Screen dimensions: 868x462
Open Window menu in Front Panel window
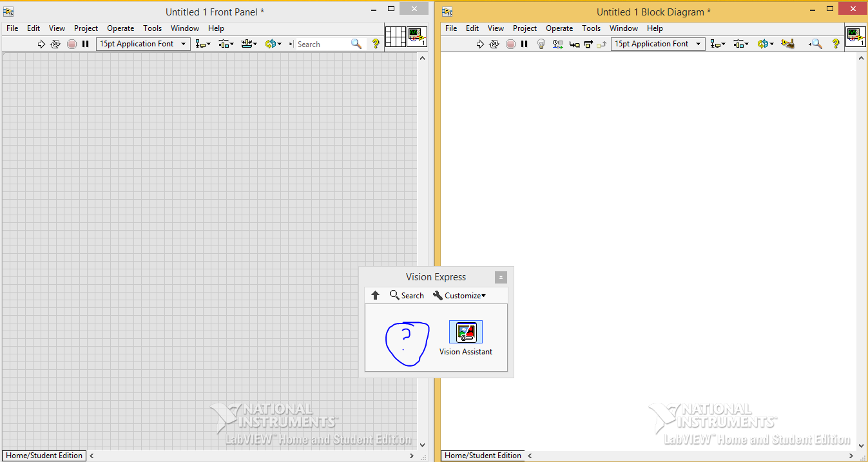click(185, 28)
